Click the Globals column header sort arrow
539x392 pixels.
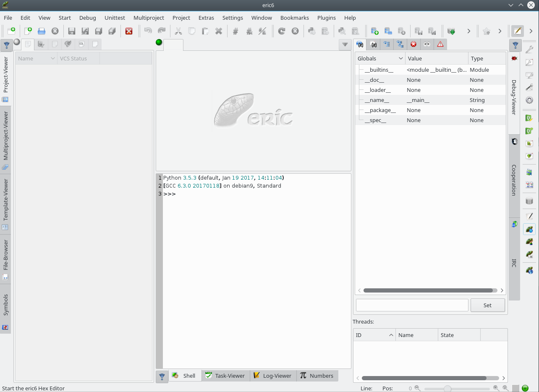click(x=400, y=59)
